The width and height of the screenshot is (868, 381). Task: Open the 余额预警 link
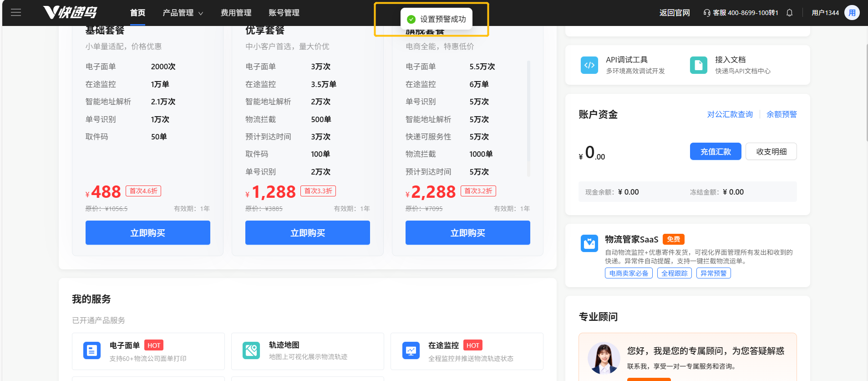[x=781, y=114]
